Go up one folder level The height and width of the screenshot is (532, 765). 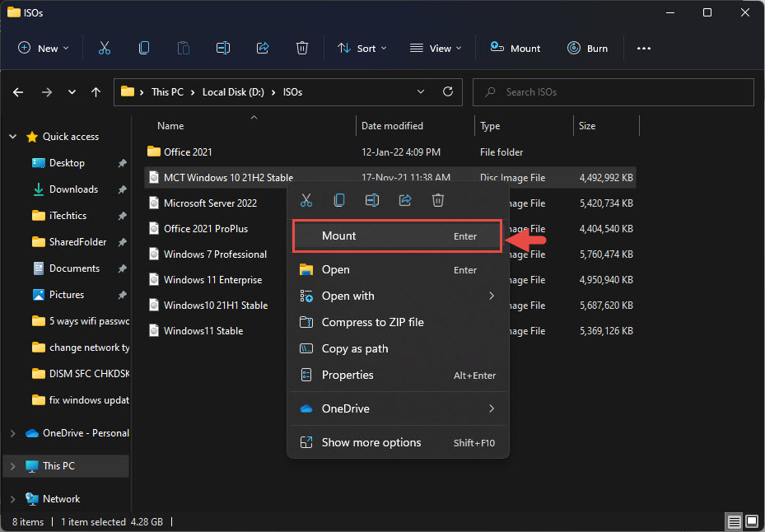click(96, 91)
